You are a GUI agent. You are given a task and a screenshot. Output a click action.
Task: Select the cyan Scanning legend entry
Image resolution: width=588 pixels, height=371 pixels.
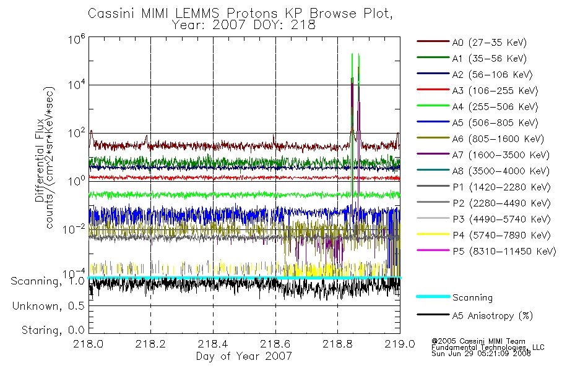pos(454,297)
